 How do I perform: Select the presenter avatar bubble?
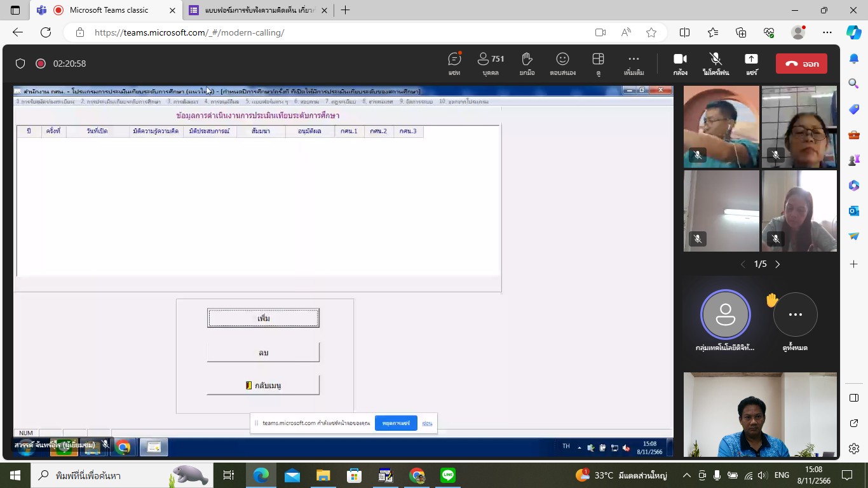point(725,315)
